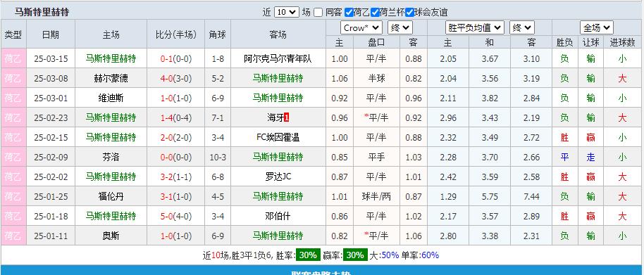Click the 3-1(1-0) score at 福伦丹
644x275 pixels.
pyautogui.click(x=175, y=196)
